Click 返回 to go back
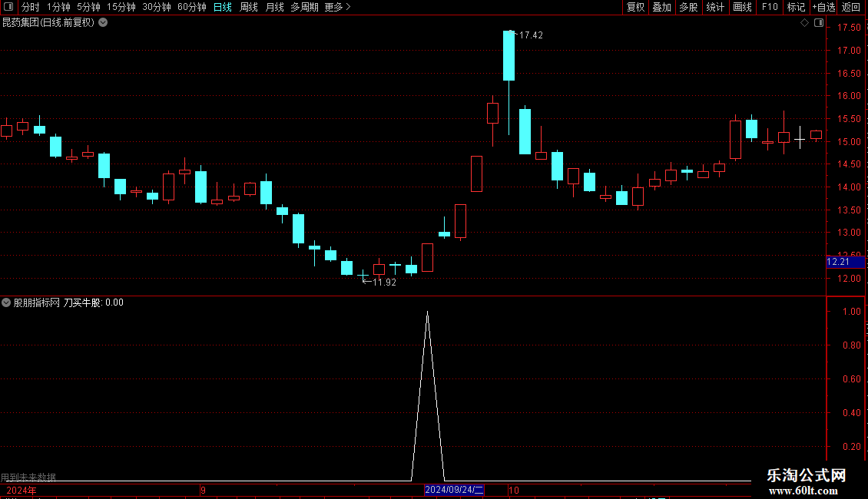 click(851, 7)
